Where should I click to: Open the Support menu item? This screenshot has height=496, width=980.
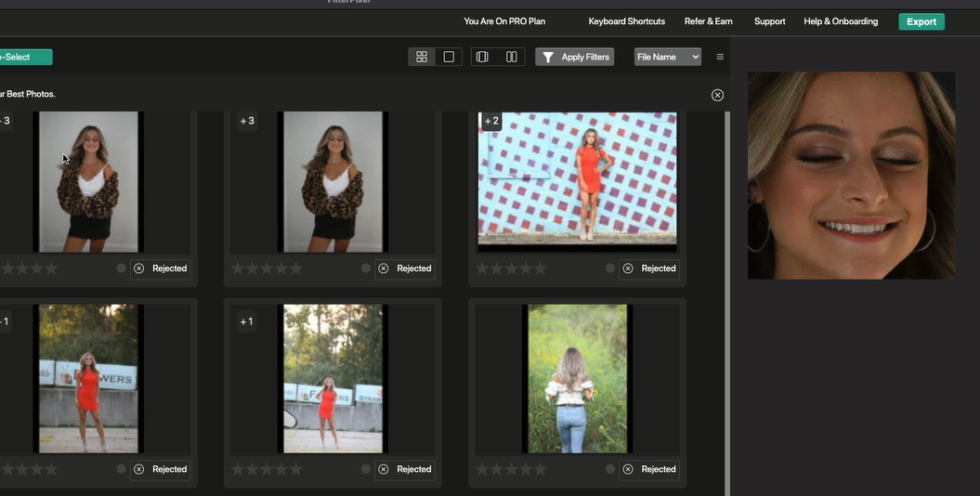click(x=769, y=21)
